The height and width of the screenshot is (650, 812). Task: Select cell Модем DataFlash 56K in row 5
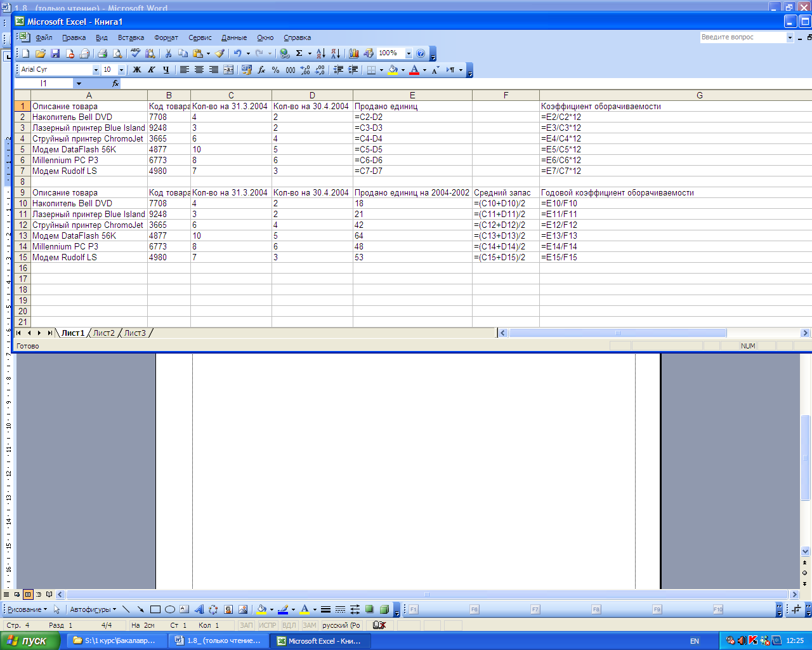89,149
